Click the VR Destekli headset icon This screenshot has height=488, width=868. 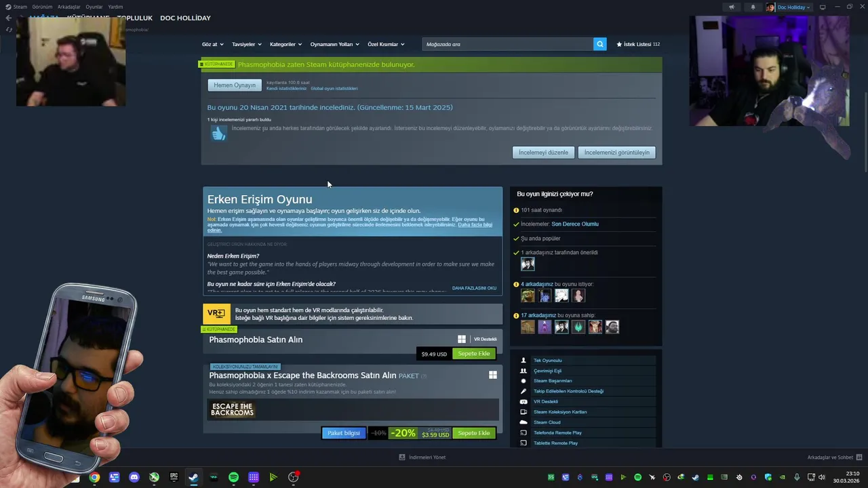tap(523, 401)
